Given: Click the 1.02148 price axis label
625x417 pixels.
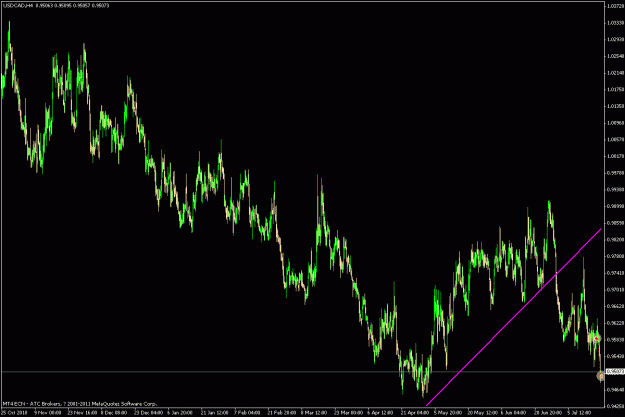Looking at the screenshot, I should click(x=615, y=73).
